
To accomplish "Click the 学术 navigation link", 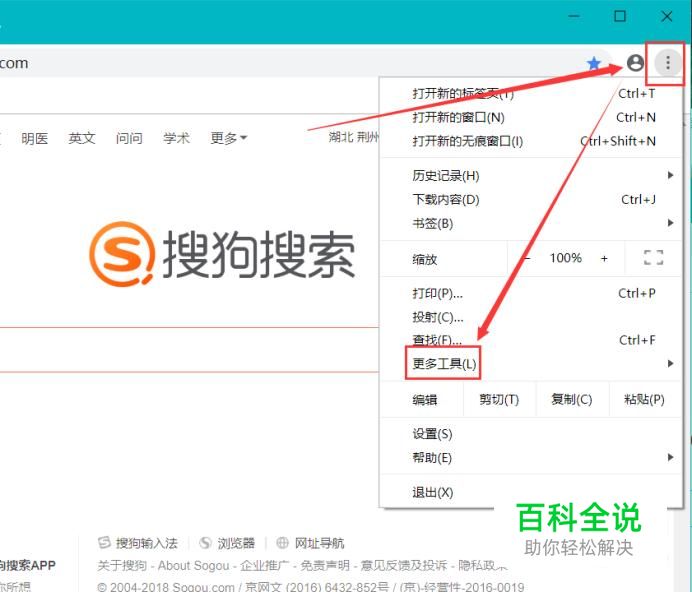I will 176,138.
